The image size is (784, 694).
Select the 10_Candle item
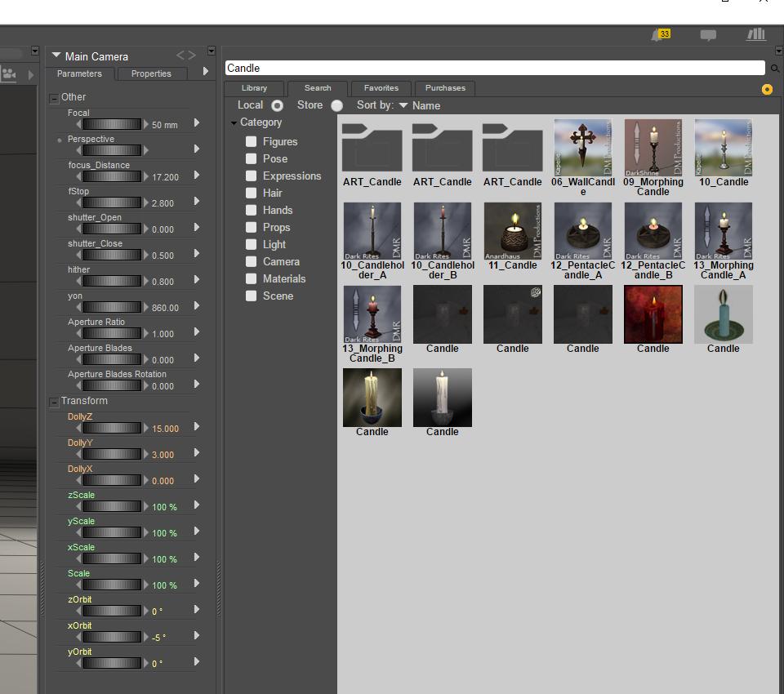[x=723, y=148]
